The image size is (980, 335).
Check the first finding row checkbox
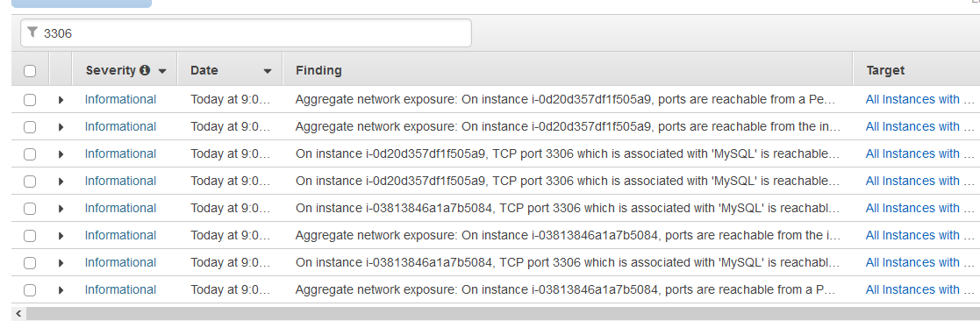pyautogui.click(x=30, y=100)
